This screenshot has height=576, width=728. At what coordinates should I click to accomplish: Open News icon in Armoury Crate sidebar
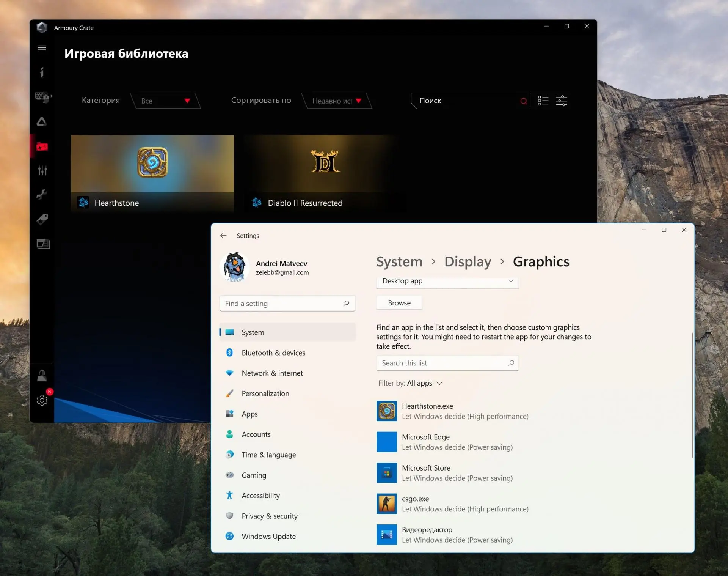(43, 244)
